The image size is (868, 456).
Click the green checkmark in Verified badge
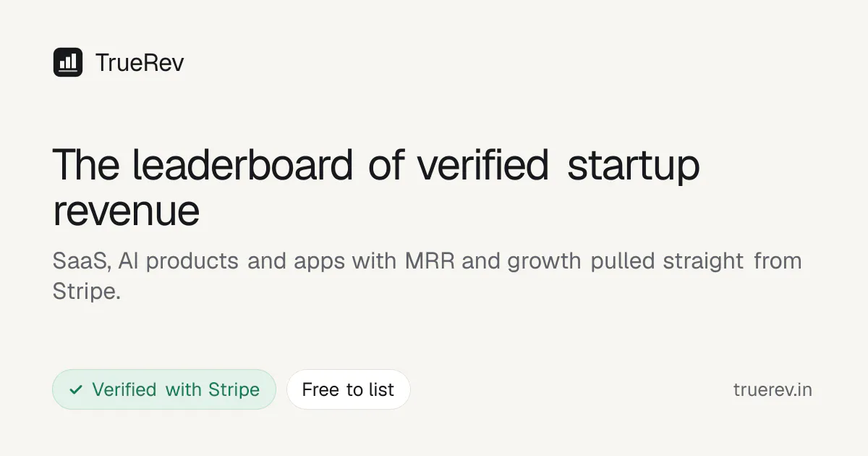click(x=75, y=389)
